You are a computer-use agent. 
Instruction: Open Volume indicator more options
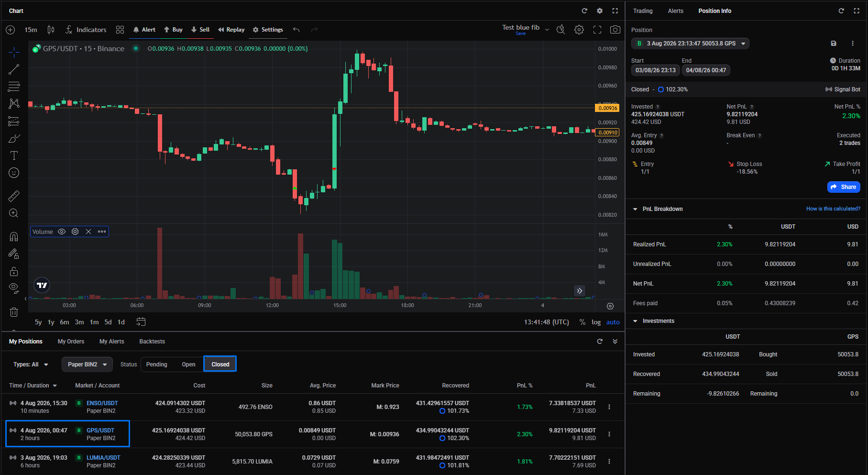[x=102, y=232]
